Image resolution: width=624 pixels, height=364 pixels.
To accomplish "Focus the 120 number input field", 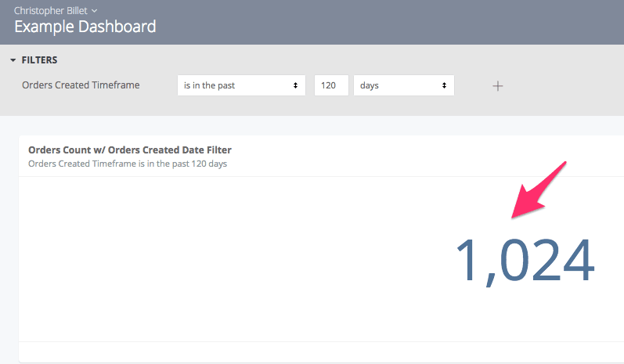I will (x=330, y=85).
